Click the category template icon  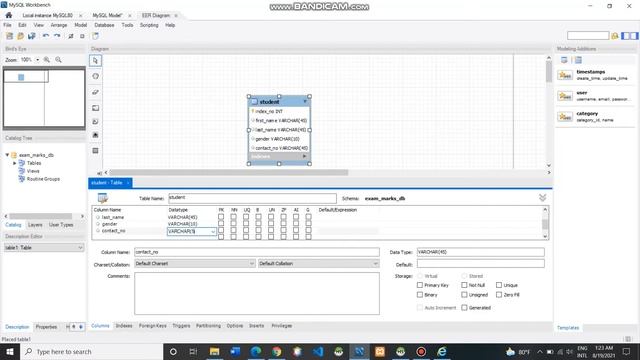point(565,117)
